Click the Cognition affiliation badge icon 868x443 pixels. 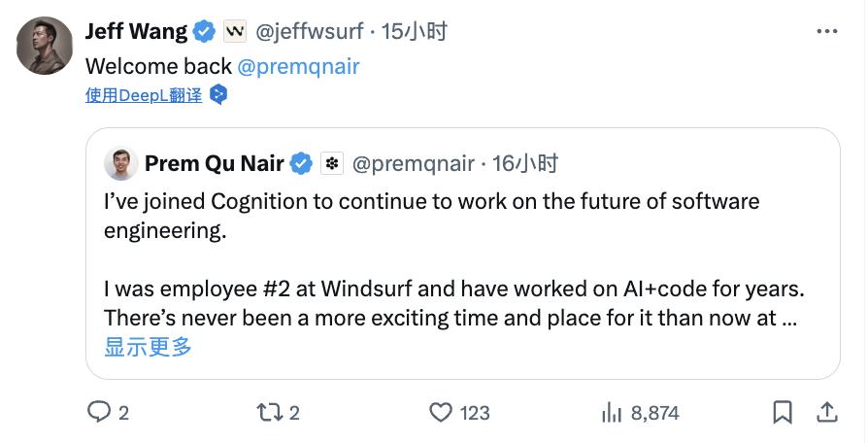click(332, 163)
